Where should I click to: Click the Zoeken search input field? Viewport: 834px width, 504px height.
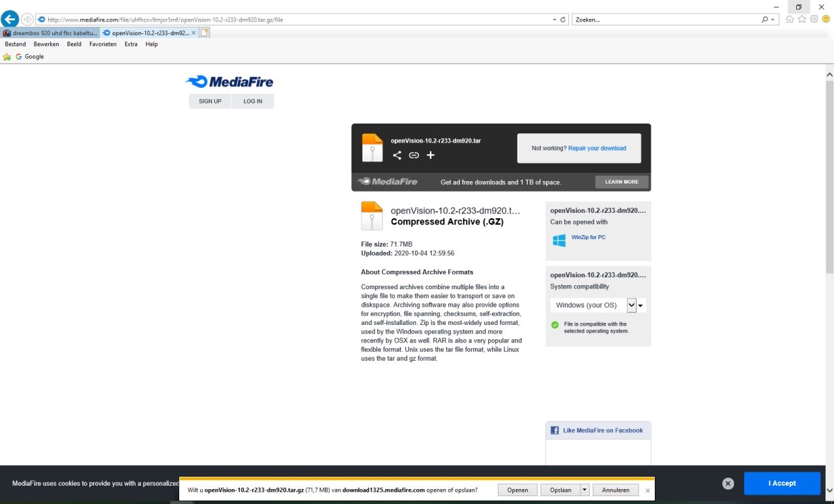coord(665,20)
